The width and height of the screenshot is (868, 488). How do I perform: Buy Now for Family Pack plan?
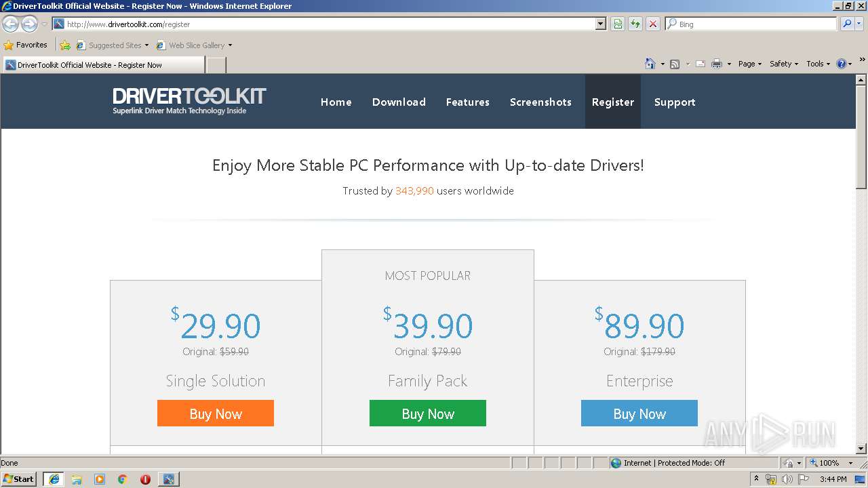click(x=428, y=413)
